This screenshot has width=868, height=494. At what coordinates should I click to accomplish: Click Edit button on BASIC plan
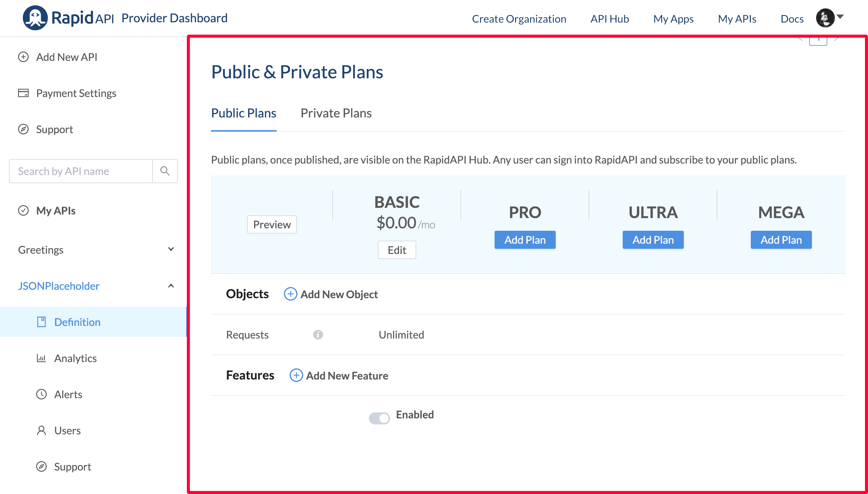tap(396, 250)
